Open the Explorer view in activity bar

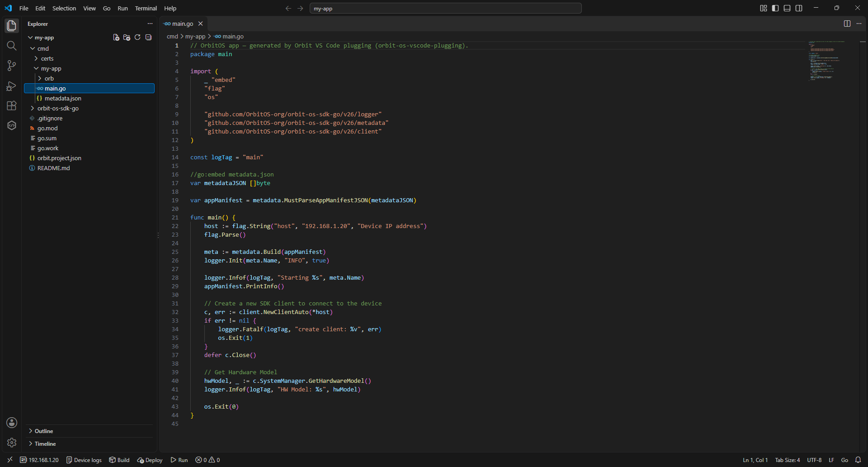point(12,26)
